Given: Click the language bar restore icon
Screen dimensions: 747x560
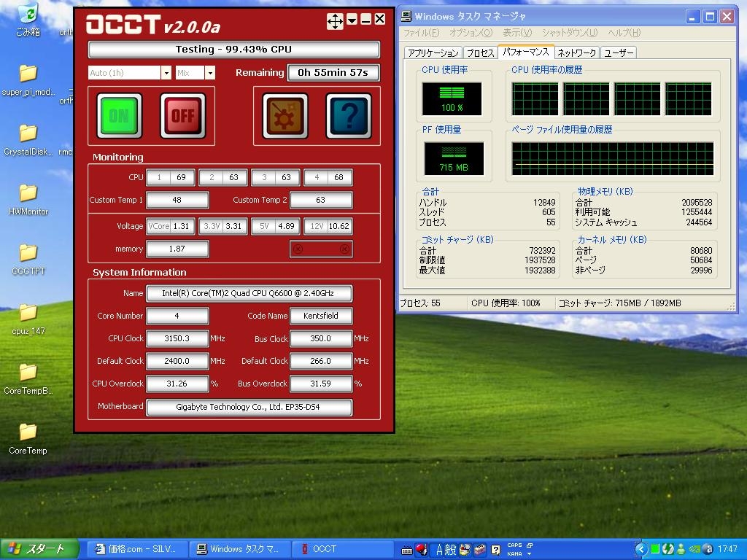Looking at the screenshot, I should [x=530, y=545].
